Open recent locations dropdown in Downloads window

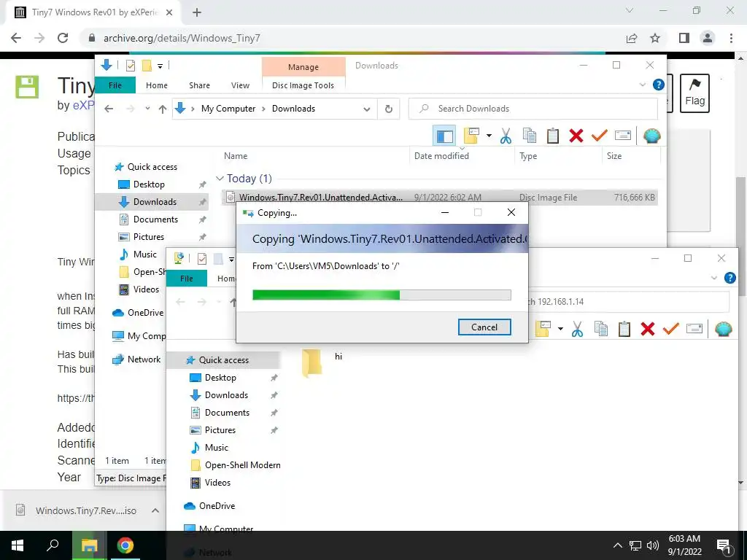click(147, 109)
